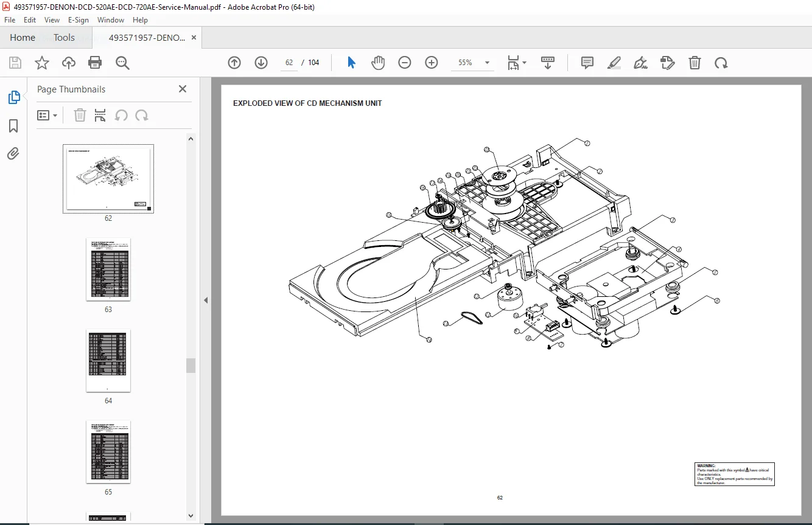Click the 'EXPLODED VIEW OF CD MECHANISM UNIT' heading
The width and height of the screenshot is (812, 525).
click(x=307, y=103)
